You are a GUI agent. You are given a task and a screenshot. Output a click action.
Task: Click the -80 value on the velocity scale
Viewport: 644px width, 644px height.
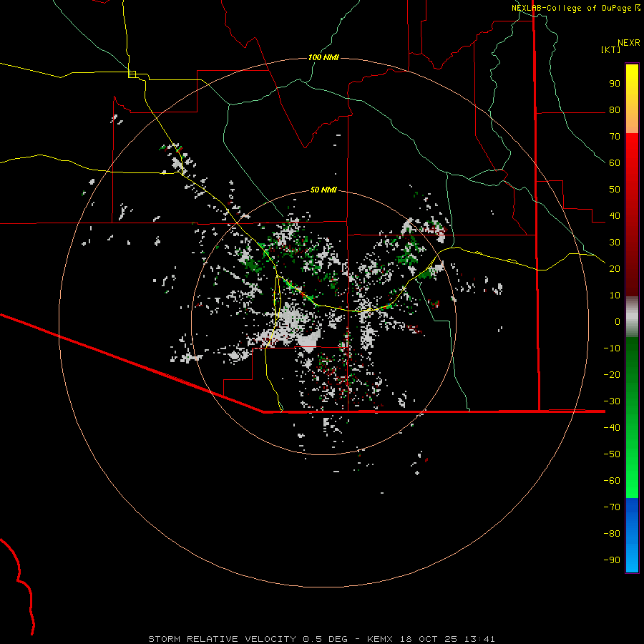click(612, 534)
